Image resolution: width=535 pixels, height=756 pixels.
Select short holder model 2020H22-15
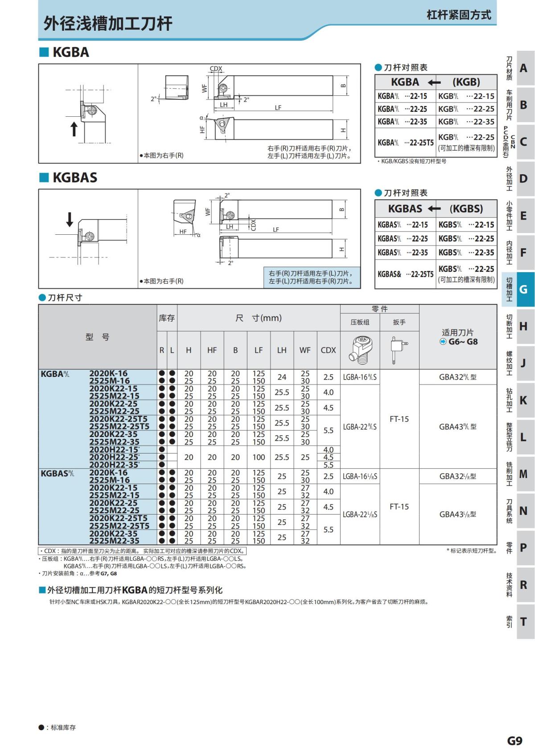coord(114,450)
